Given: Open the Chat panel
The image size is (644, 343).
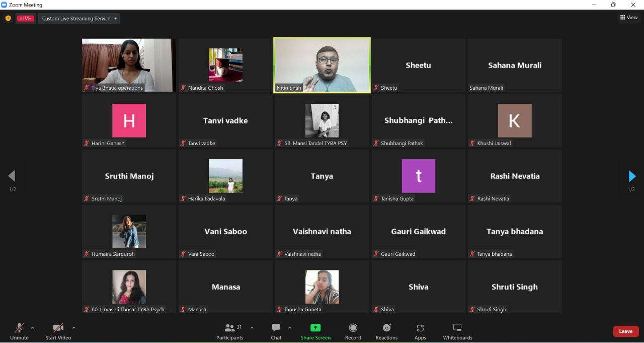Looking at the screenshot, I should [x=276, y=332].
